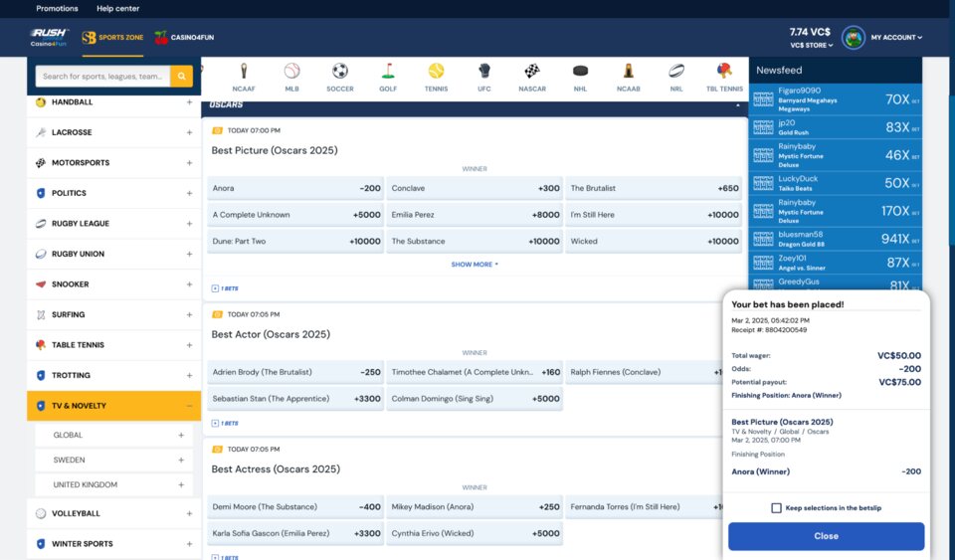Select the Golf icon in sports bar
The width and height of the screenshot is (955, 560).
tap(388, 72)
